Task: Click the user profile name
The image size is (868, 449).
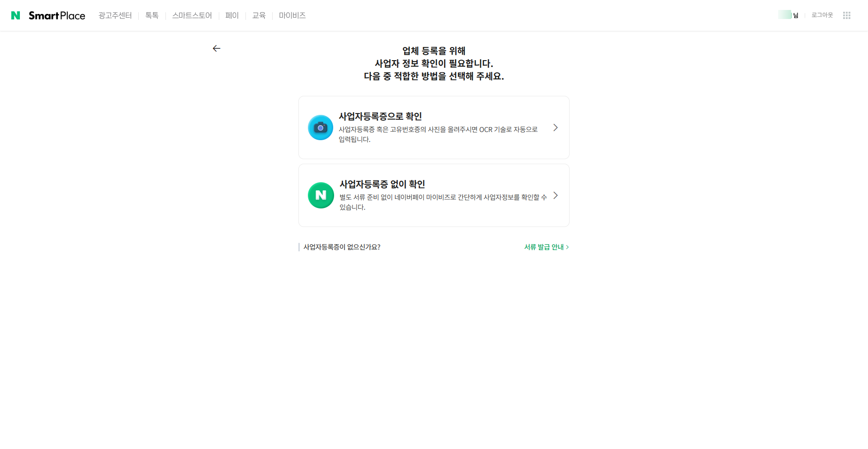Action: pos(788,15)
